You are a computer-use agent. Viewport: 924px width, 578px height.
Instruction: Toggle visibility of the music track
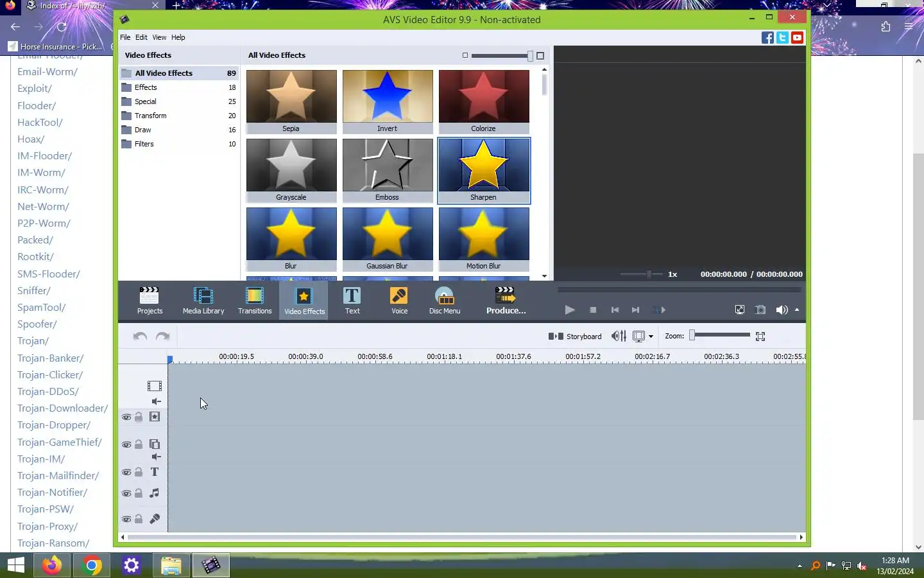(x=126, y=494)
